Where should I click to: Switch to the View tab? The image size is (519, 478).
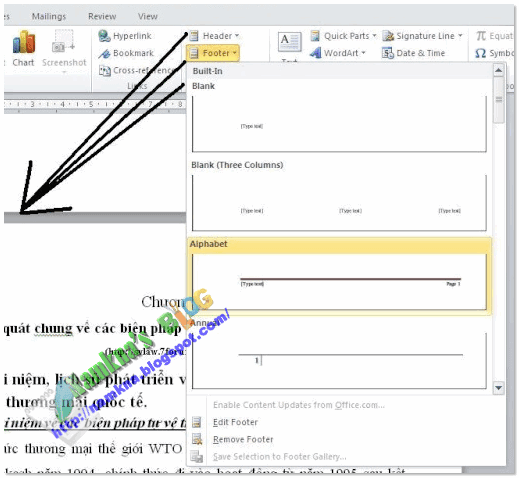[x=148, y=16]
